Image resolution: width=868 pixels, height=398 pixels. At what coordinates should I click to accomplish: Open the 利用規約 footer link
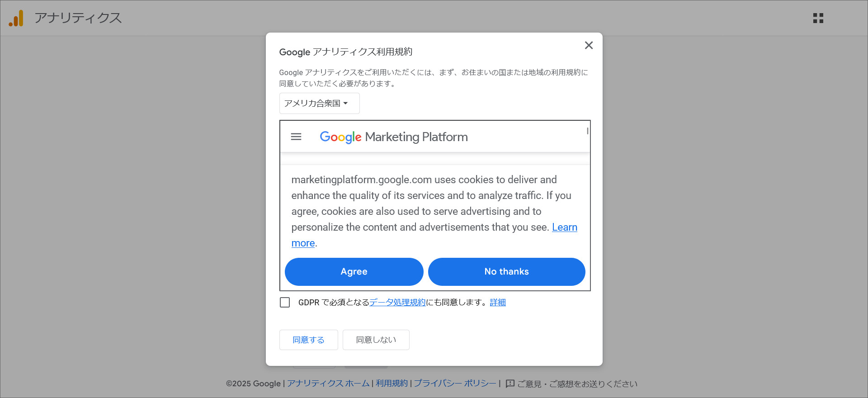[x=392, y=384]
